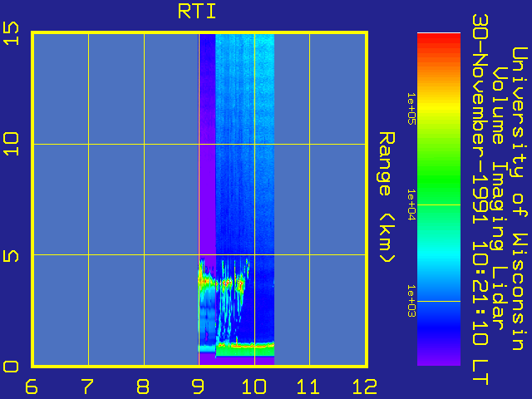The image size is (532, 399).
Task: Click the x-axis label 12
Action: 365,387
